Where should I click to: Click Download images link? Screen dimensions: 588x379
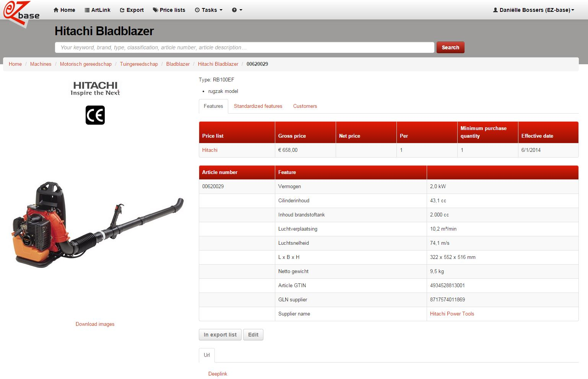coord(95,324)
